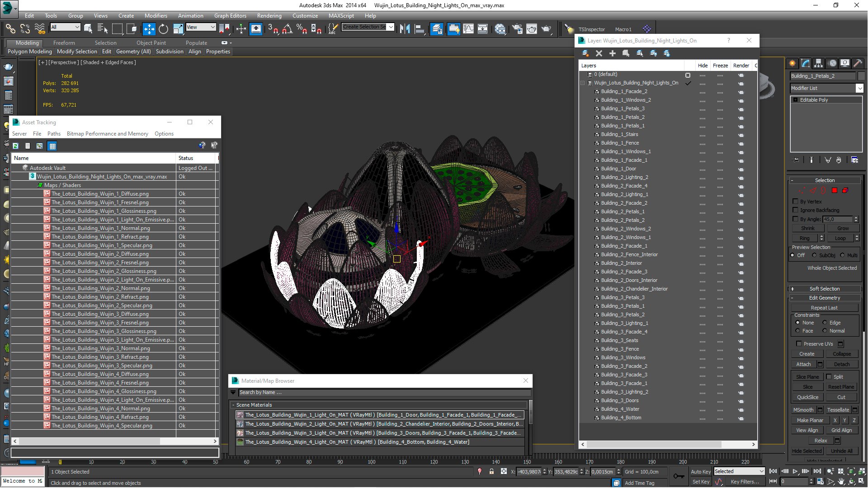
Task: Delete layer with the X icon
Action: point(599,53)
